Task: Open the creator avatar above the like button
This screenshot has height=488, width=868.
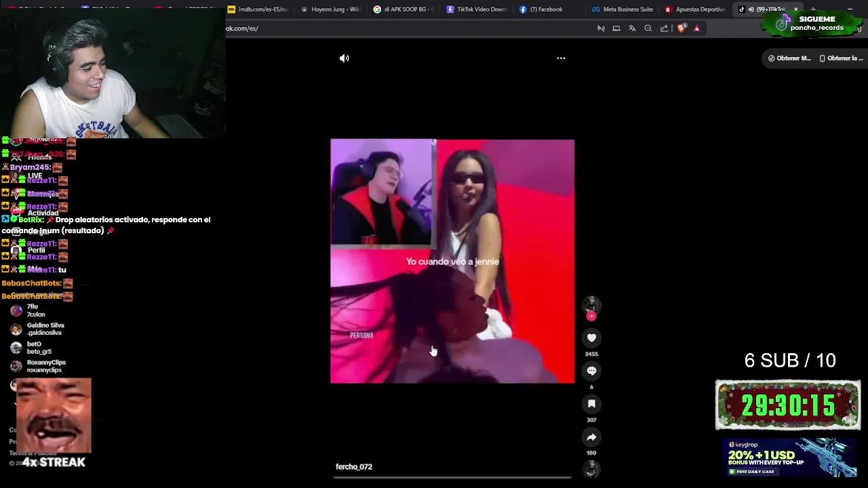Action: (591, 304)
